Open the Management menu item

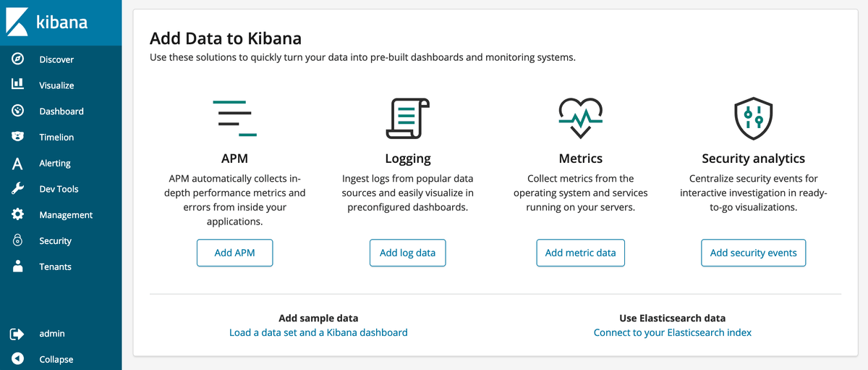[66, 215]
